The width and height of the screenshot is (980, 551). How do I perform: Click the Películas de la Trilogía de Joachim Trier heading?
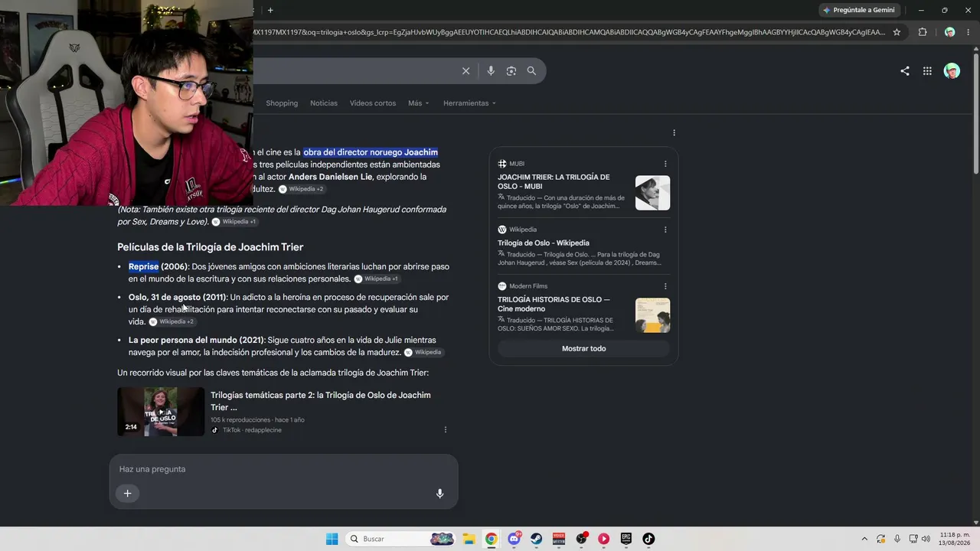coord(211,247)
